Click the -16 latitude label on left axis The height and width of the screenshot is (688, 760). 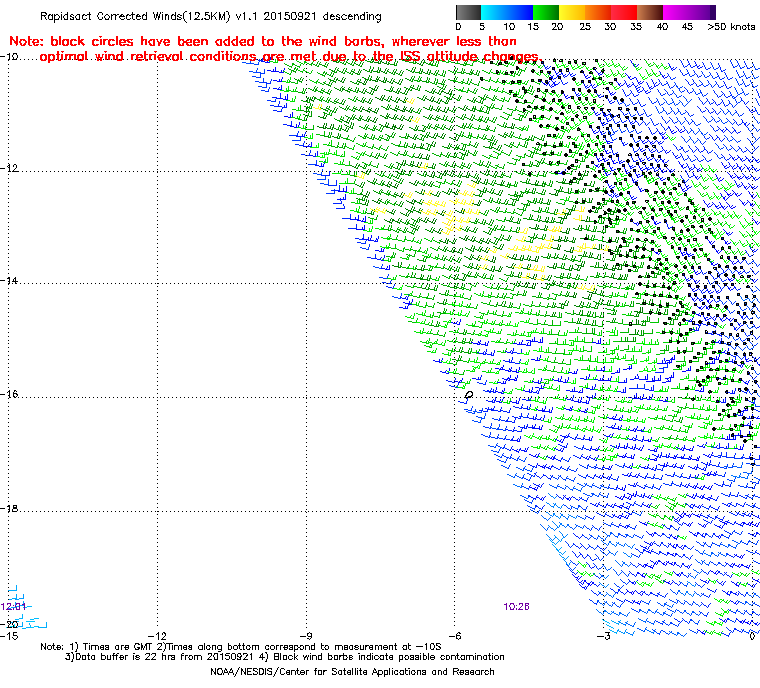[9, 394]
